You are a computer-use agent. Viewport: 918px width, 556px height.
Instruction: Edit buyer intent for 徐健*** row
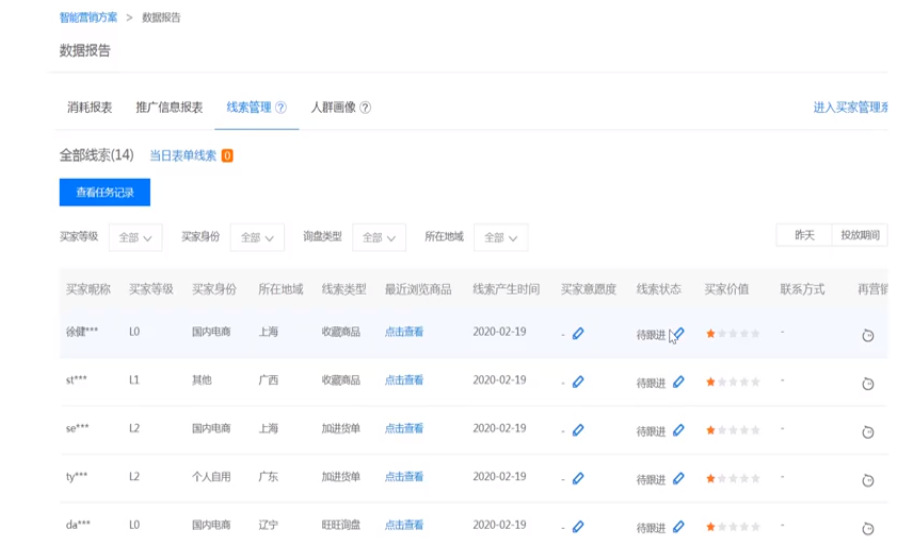click(x=578, y=334)
